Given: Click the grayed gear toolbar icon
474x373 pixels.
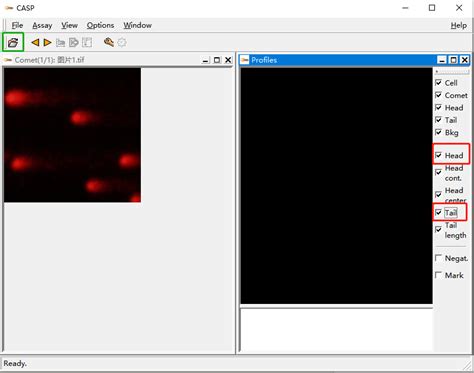Looking at the screenshot, I should pyautogui.click(x=122, y=42).
